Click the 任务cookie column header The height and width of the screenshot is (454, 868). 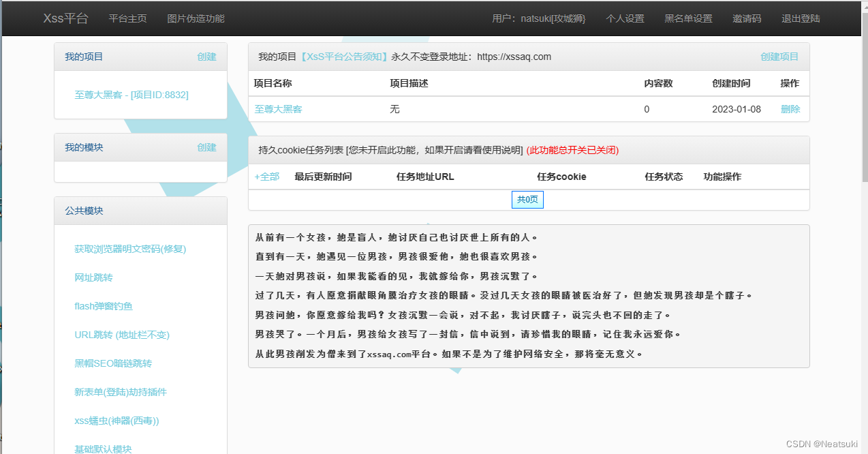[x=561, y=177]
